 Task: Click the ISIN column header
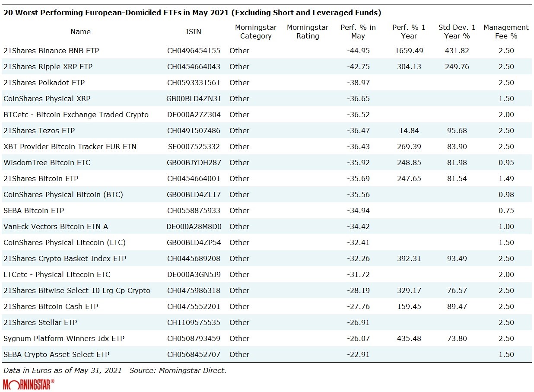pos(194,32)
